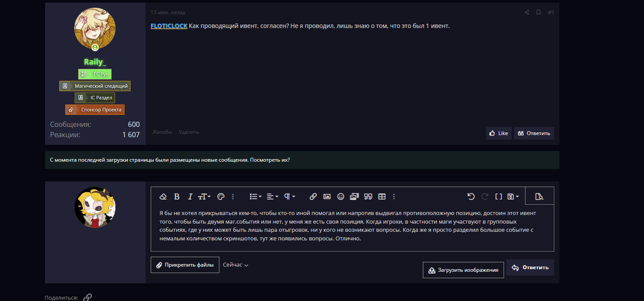644x301 pixels.
Task: Click the insert image icon
Action: (x=327, y=197)
